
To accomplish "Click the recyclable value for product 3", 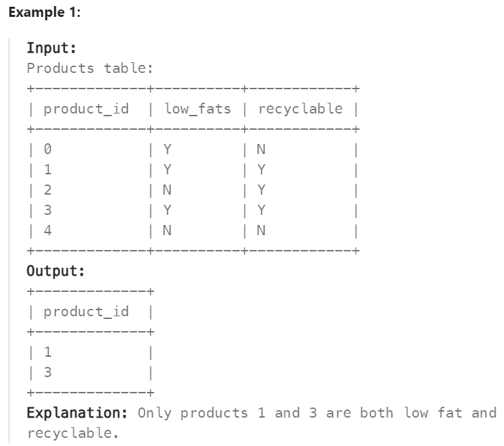I will click(x=261, y=210).
